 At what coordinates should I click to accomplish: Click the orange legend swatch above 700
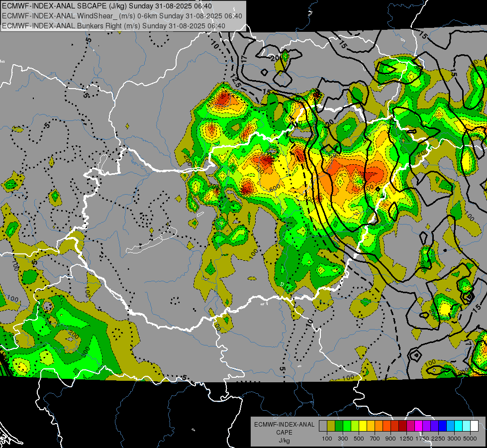point(379,426)
